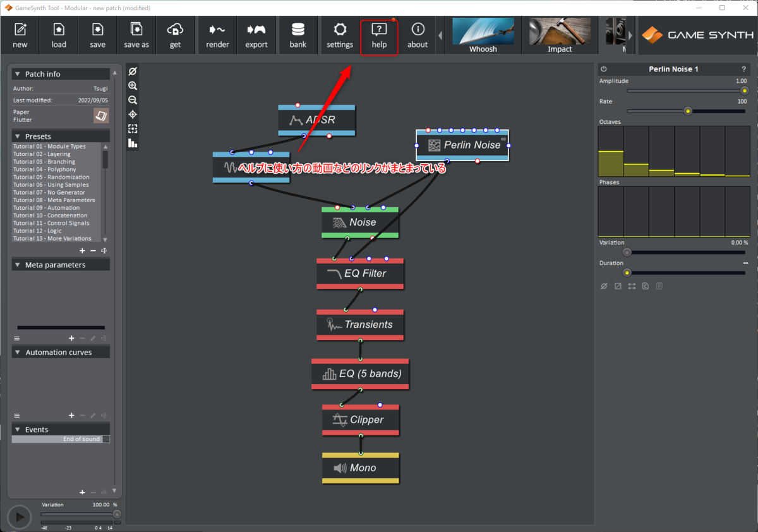This screenshot has width=758, height=532.
Task: Select preset Tutorial 03 - Branching
Action: coord(56,162)
